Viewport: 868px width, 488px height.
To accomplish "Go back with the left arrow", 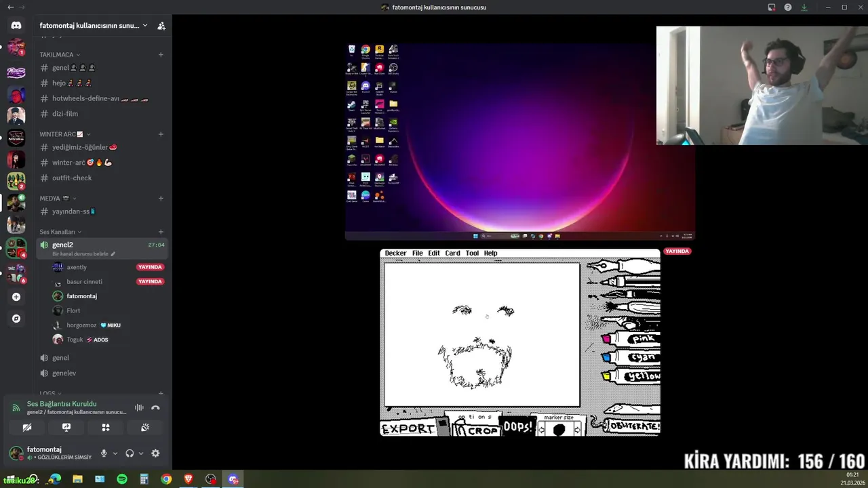I will (10, 7).
